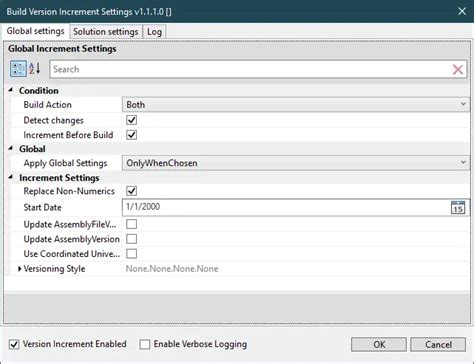Confirm settings with OK button

tap(379, 344)
